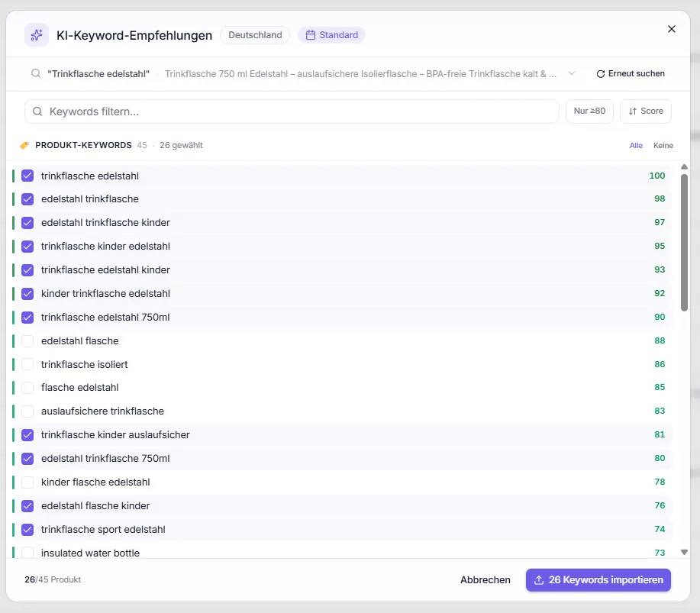Click the keyword list scrollbar thumb
This screenshot has height=613, width=700.
[684, 243]
